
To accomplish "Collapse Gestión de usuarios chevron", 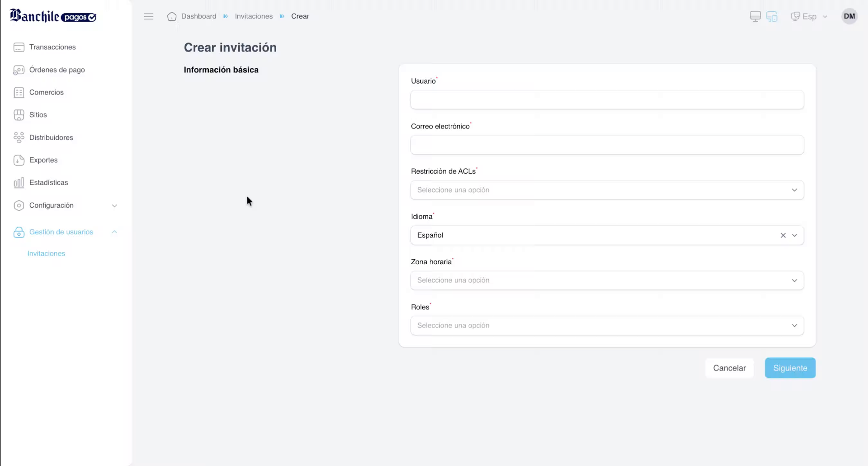I will [x=114, y=232].
